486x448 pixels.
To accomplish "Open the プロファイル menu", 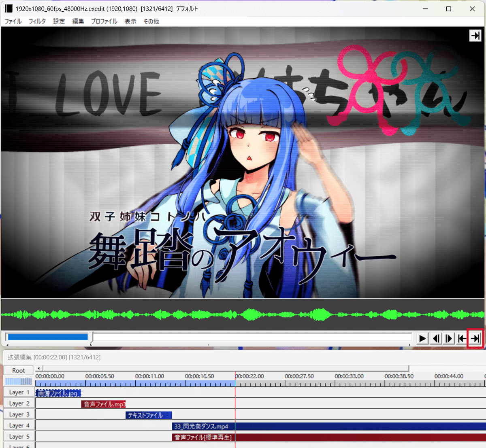I will coord(104,21).
